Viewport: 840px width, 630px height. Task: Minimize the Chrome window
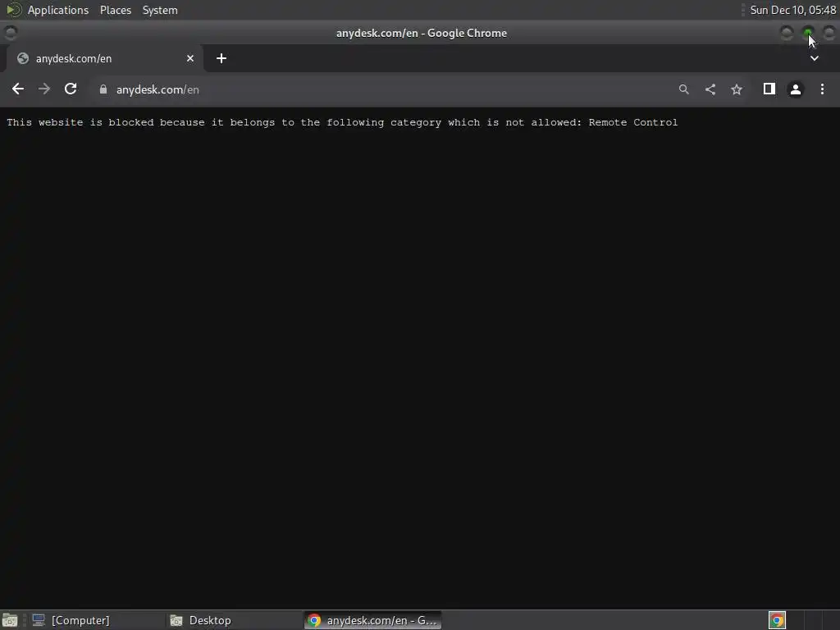coord(787,33)
